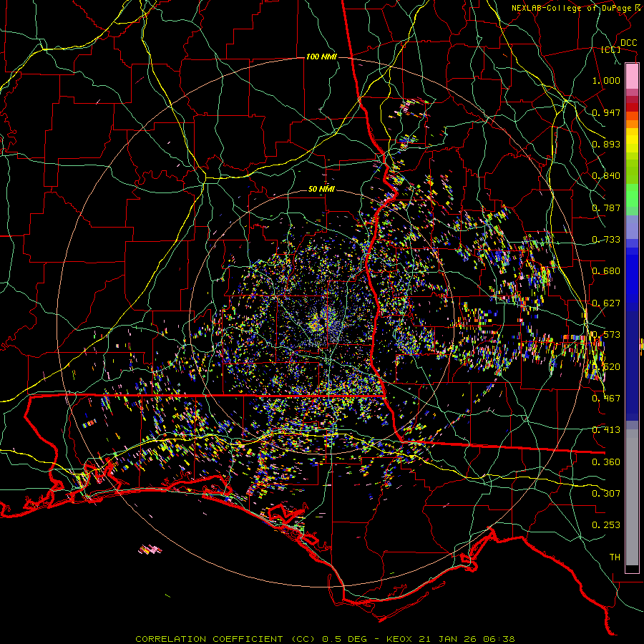Screen dimensions: 644x644
Task: Click the 0.253 scale value
Action: tap(606, 525)
